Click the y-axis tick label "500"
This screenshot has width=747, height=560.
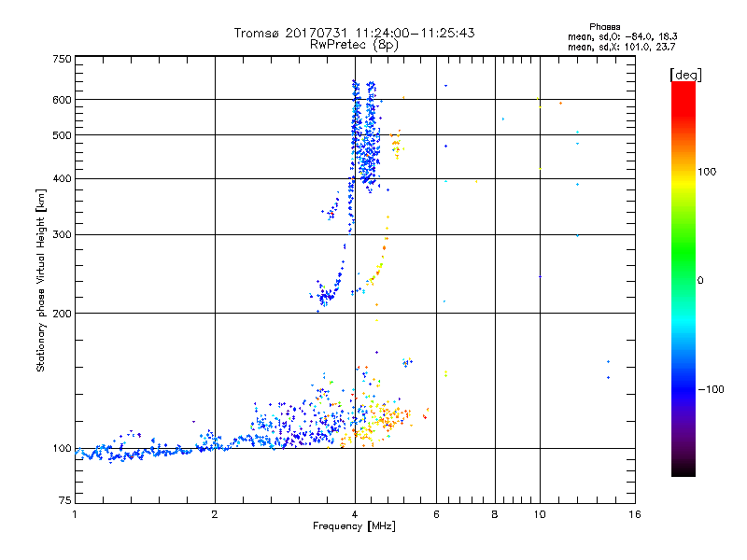tap(62, 135)
